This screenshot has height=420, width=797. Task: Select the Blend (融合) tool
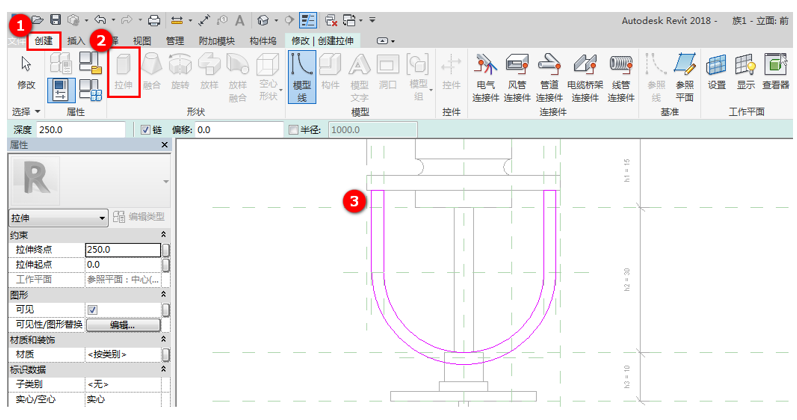point(151,72)
